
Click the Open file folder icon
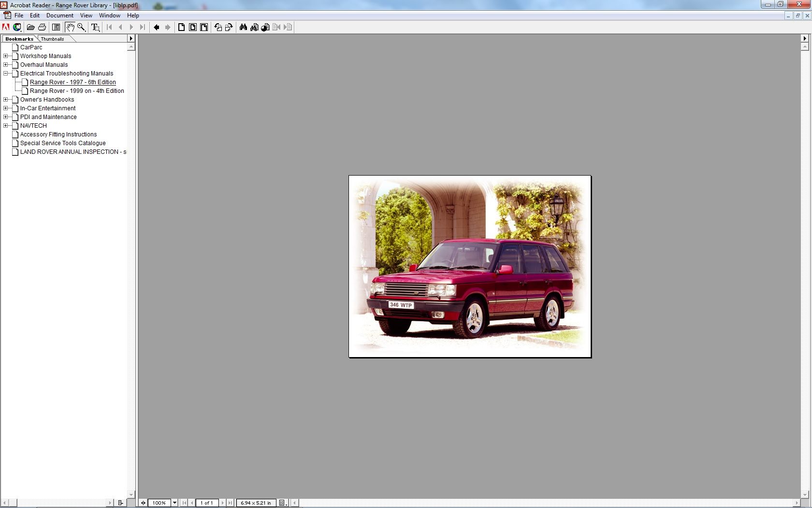coord(30,28)
